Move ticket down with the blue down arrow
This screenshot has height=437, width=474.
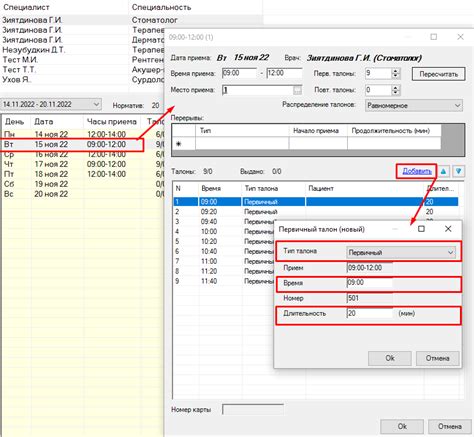tap(459, 171)
